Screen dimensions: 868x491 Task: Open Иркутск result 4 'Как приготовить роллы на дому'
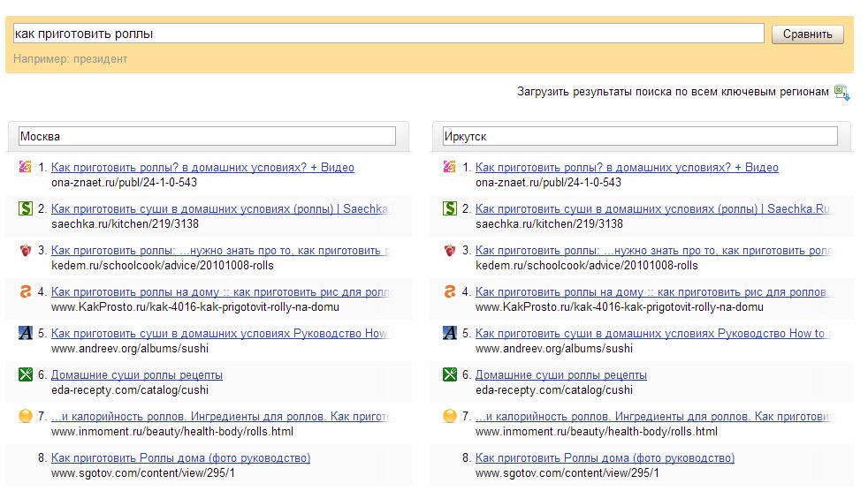[653, 292]
